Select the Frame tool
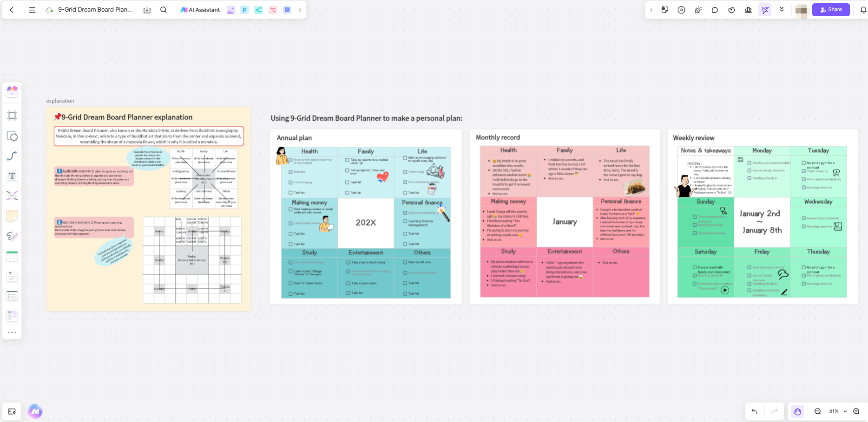The image size is (868, 422). (12, 115)
